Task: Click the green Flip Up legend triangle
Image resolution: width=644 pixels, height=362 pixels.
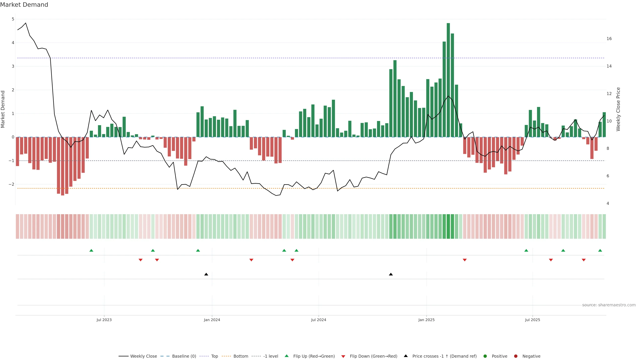Action: point(286,356)
